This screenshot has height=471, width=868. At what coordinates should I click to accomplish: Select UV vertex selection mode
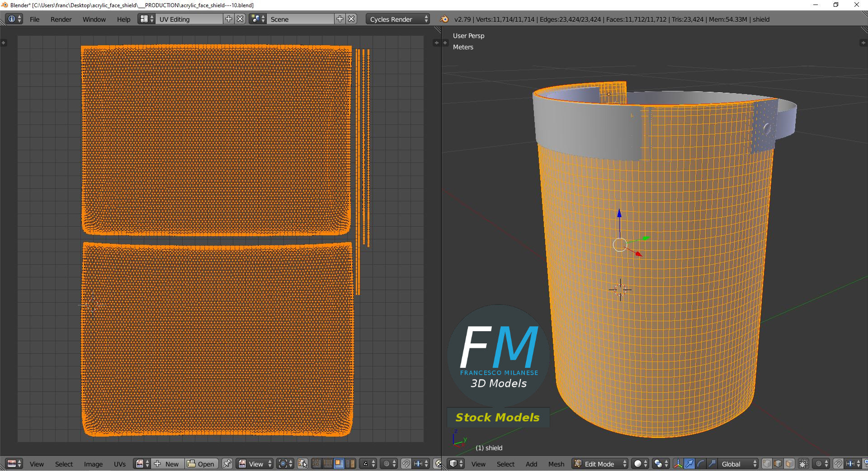click(316, 464)
